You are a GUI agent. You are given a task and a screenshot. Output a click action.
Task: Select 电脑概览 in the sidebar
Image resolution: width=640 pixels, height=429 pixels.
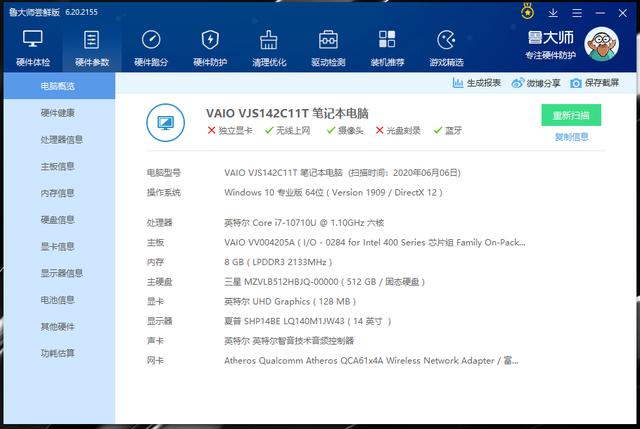[59, 86]
